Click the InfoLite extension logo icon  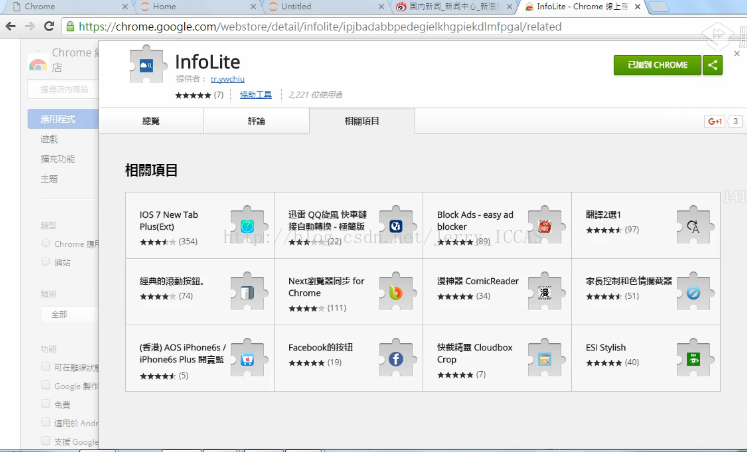click(147, 65)
